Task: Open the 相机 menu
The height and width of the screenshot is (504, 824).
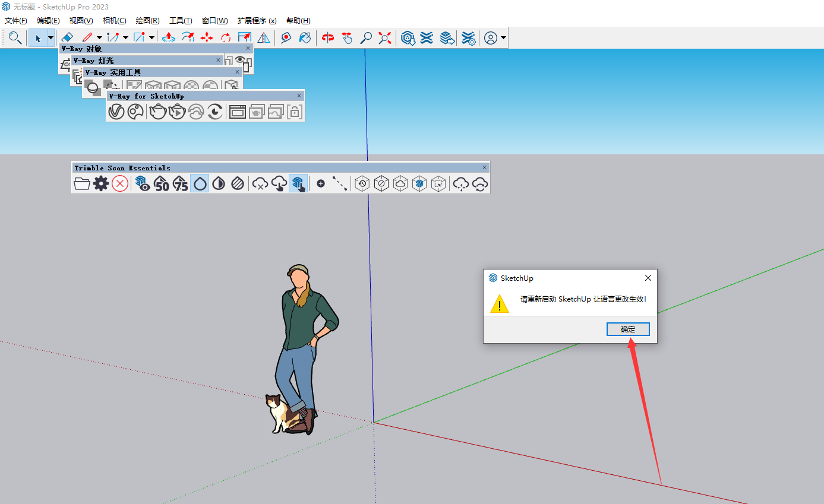Action: pyautogui.click(x=114, y=20)
